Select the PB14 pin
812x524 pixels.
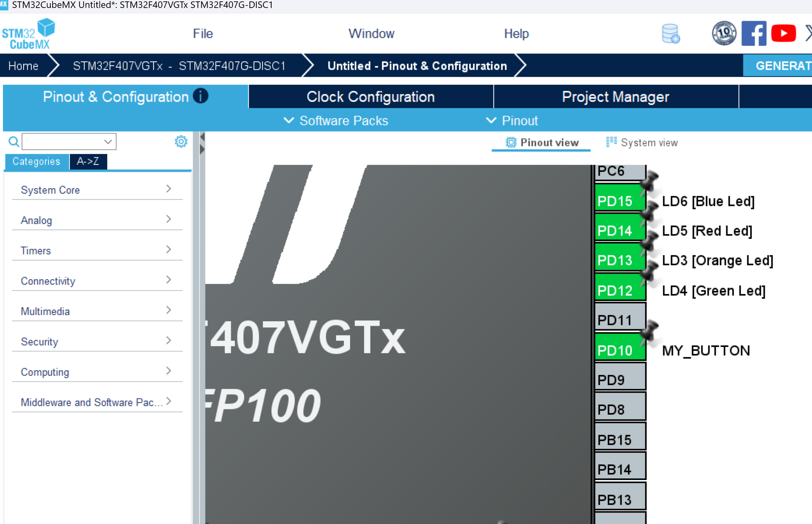pos(620,466)
